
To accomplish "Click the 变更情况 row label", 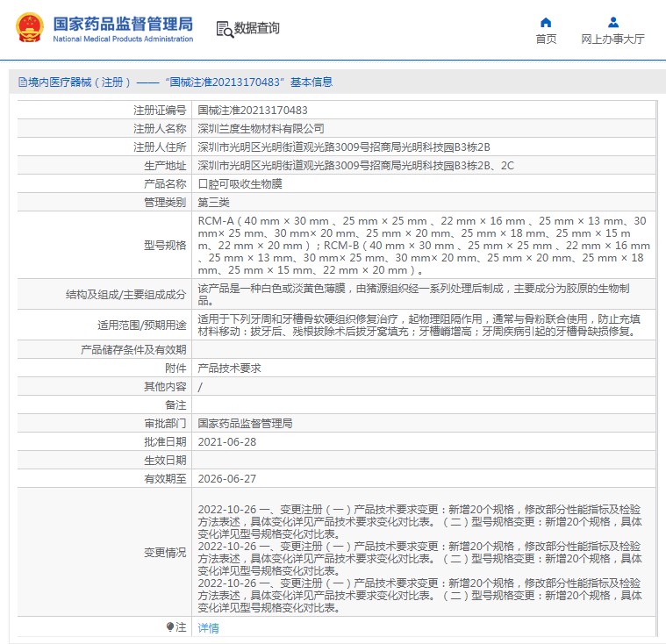I will (x=165, y=552).
